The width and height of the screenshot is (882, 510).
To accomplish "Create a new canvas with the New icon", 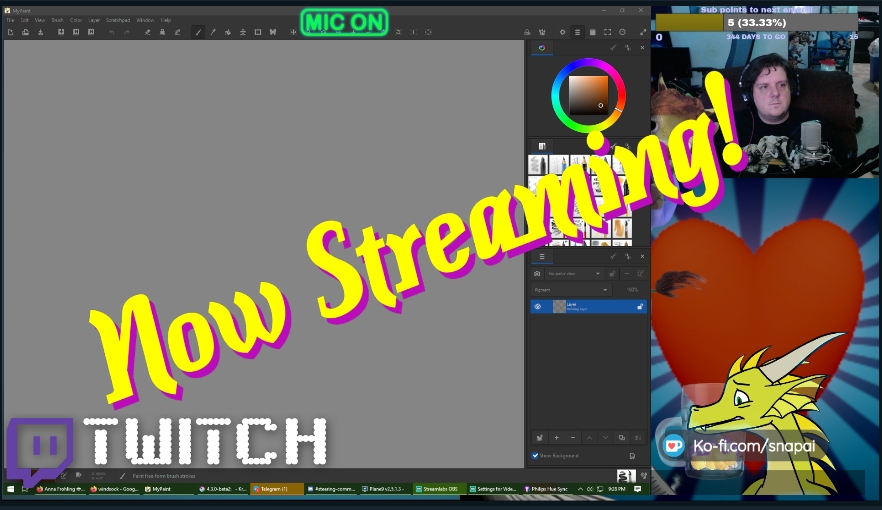I will [x=10, y=32].
